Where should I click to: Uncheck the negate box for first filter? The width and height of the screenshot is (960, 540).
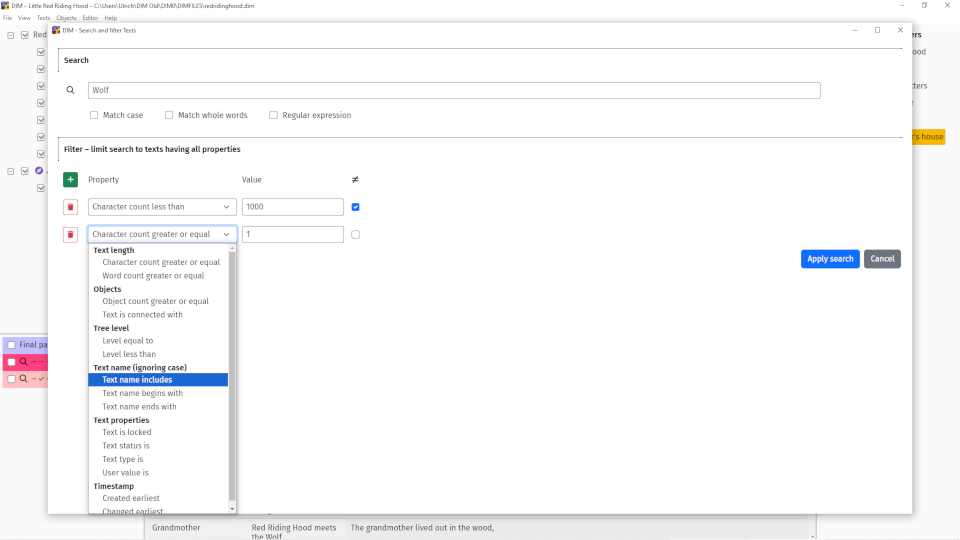point(355,207)
